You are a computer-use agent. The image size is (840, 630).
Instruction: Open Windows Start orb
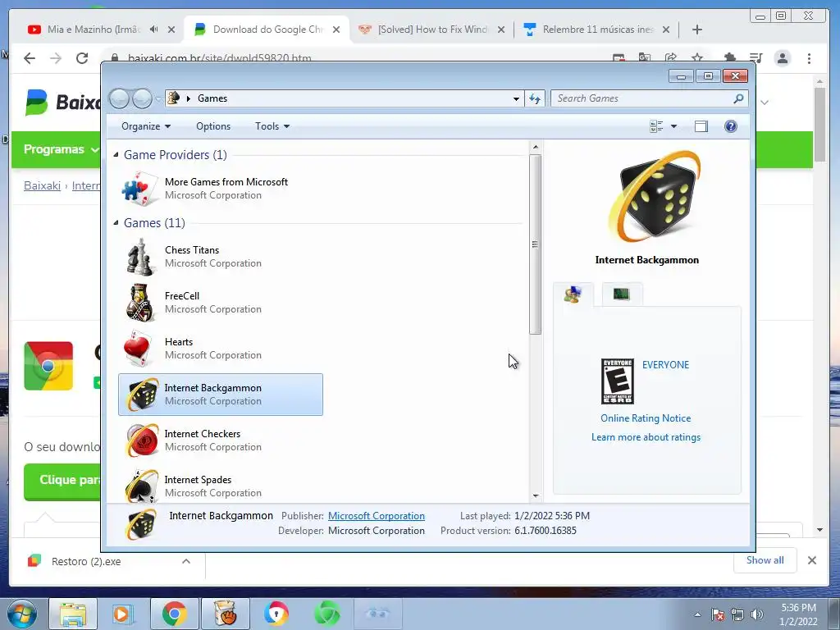tap(22, 614)
